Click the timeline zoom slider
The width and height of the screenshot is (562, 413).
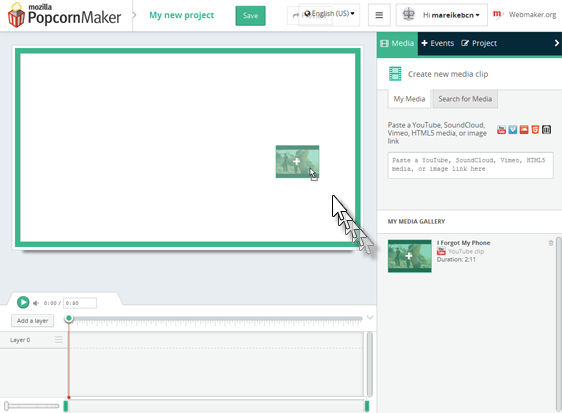click(32, 406)
